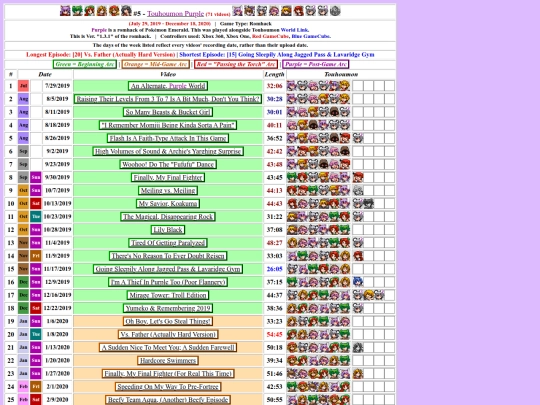Open row 8's 'Finally, My Final Fighter' link
The height and width of the screenshot is (405, 540).
pos(168,177)
